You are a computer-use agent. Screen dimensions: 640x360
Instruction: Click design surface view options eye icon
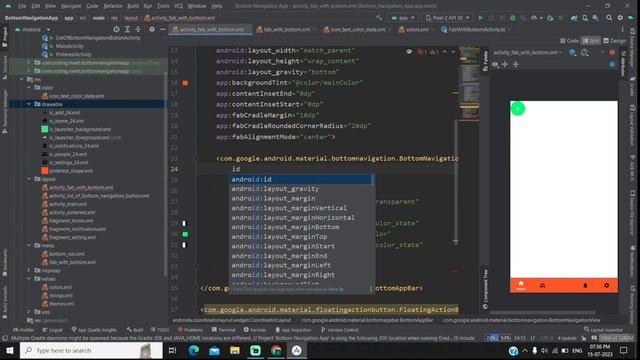pyautogui.click(x=495, y=64)
